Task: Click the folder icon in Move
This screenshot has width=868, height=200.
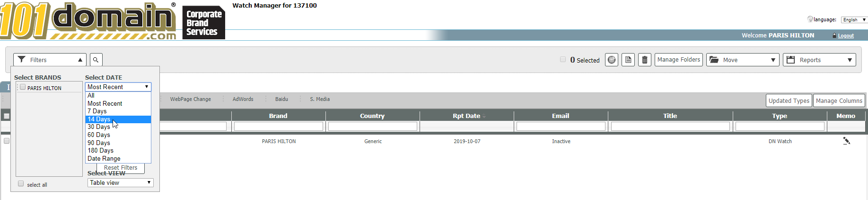Action: [714, 60]
